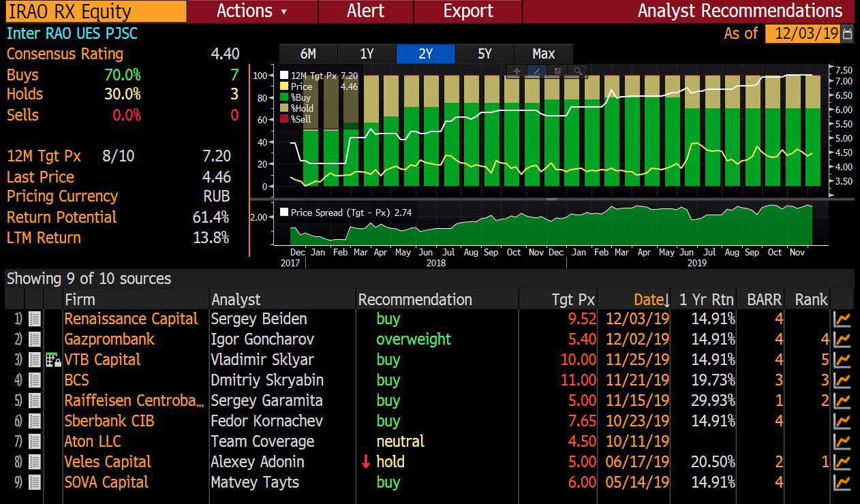Show chart icon for VTB Capital row

[843, 360]
